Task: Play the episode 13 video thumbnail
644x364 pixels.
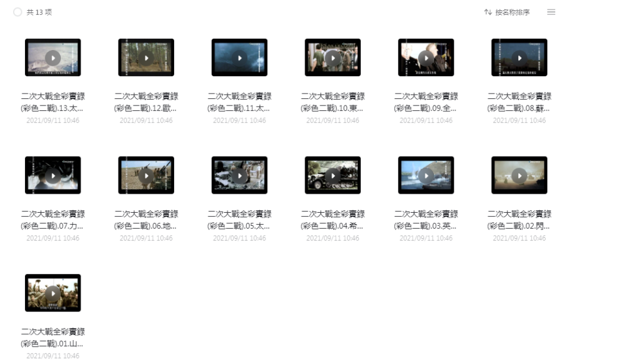Action: point(53,58)
